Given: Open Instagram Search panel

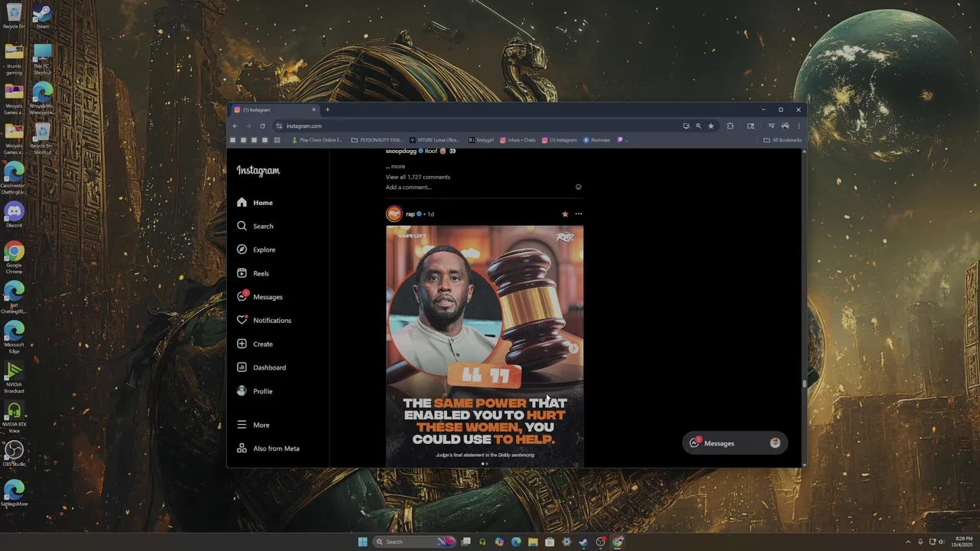Looking at the screenshot, I should [255, 227].
